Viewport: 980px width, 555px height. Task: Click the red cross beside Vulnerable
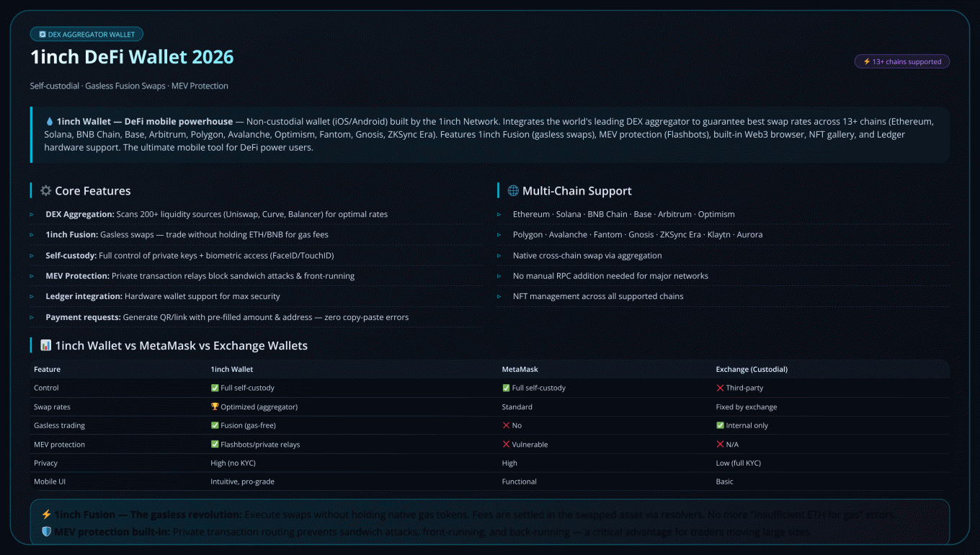[506, 445]
